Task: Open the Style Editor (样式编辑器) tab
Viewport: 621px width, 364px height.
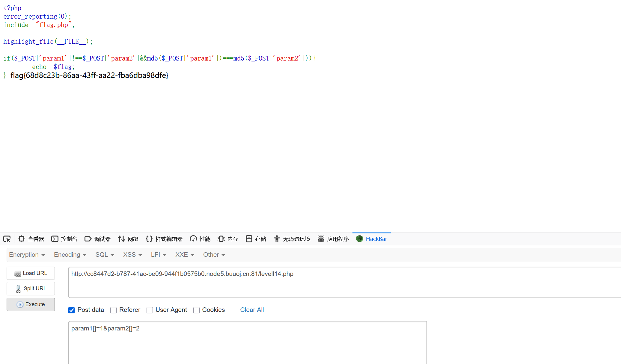Action: coord(164,239)
